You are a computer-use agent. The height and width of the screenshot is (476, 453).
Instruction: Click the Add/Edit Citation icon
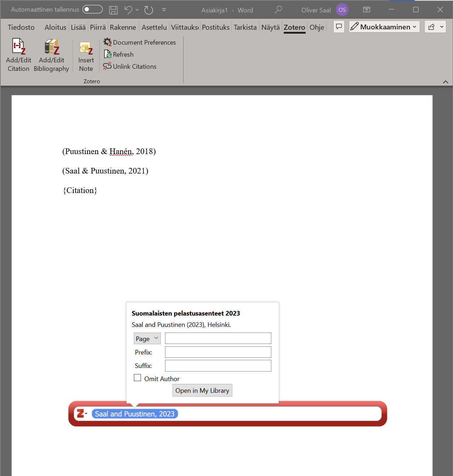coord(18,55)
